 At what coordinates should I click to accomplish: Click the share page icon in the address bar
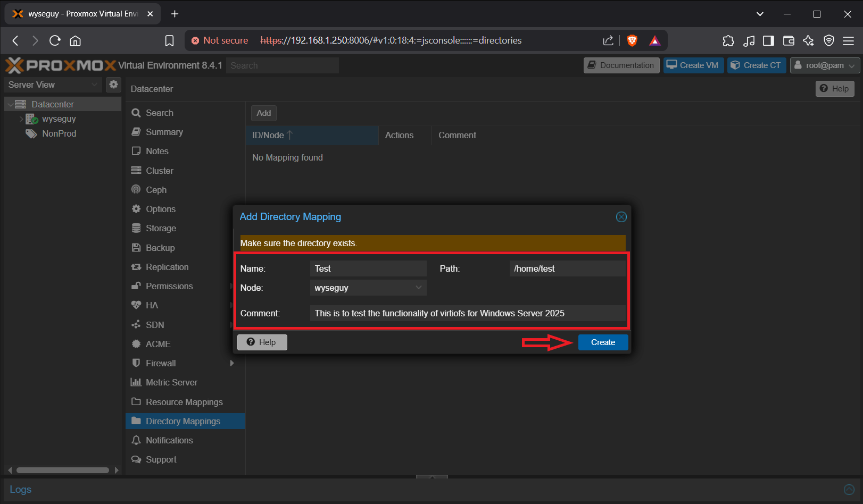[608, 40]
